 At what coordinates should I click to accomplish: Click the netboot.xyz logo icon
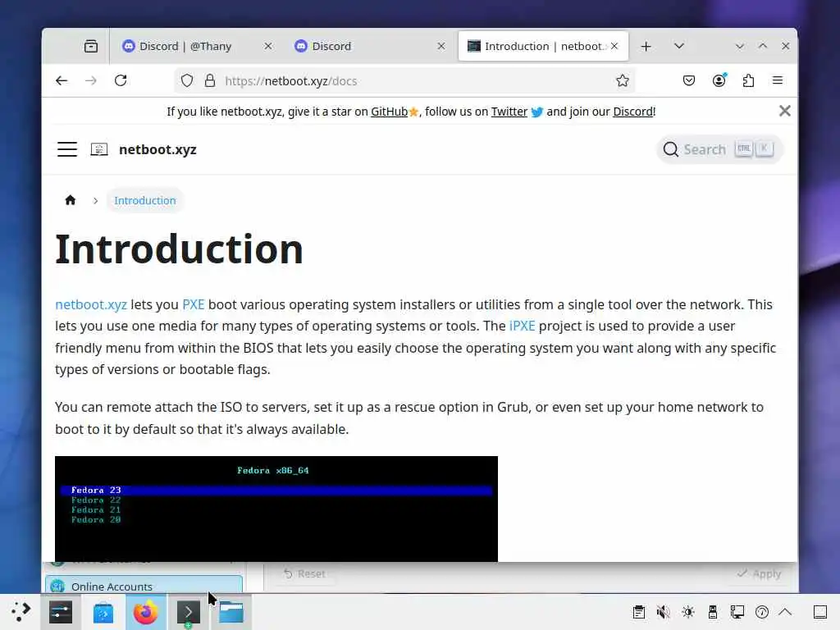[99, 149]
